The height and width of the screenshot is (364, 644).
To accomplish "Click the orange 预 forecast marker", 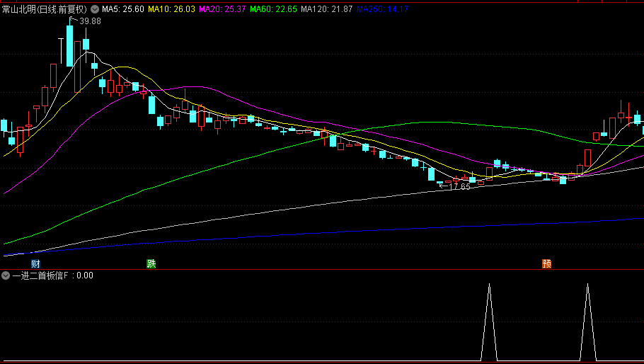I will pos(546,263).
